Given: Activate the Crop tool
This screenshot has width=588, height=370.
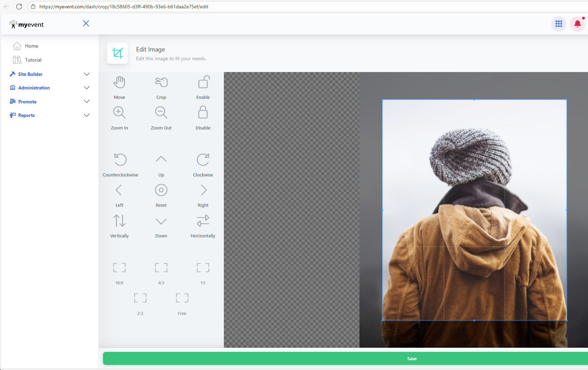Looking at the screenshot, I should click(161, 82).
